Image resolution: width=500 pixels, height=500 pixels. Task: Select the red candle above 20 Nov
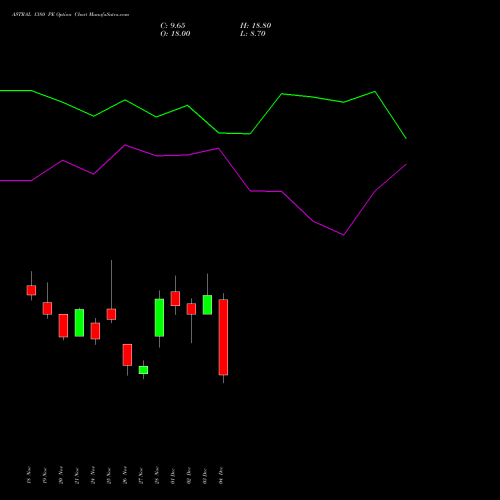tap(63, 326)
